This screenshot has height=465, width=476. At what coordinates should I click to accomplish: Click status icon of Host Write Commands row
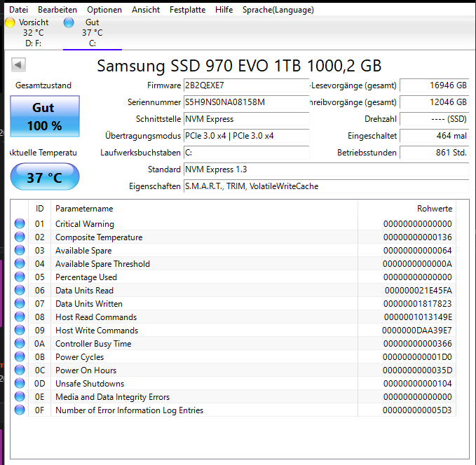[x=20, y=331]
